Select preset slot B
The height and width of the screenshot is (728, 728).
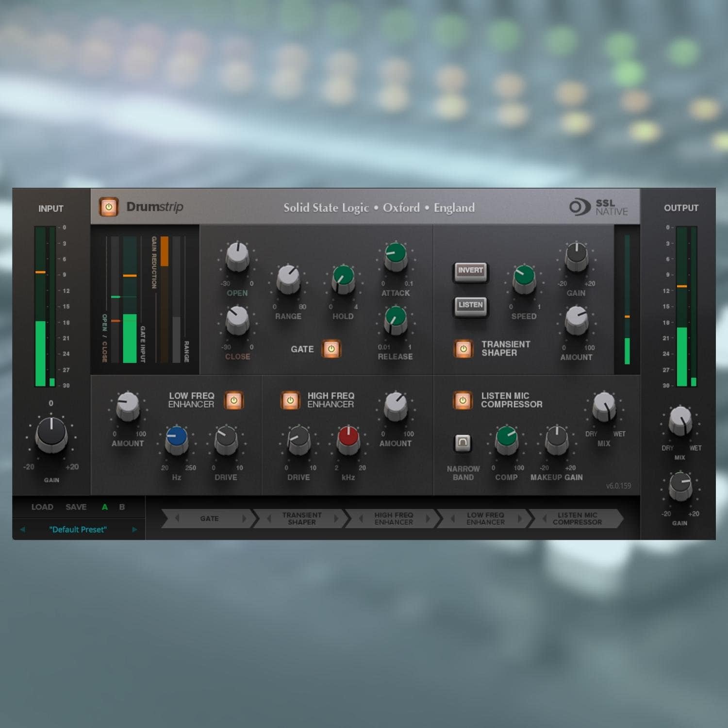[x=122, y=507]
